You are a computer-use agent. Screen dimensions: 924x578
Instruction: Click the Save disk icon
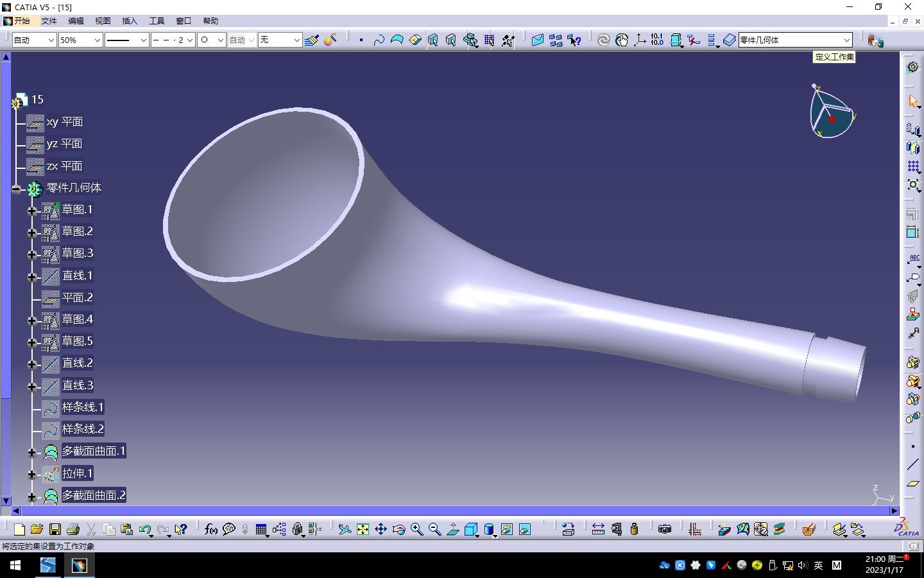point(55,529)
